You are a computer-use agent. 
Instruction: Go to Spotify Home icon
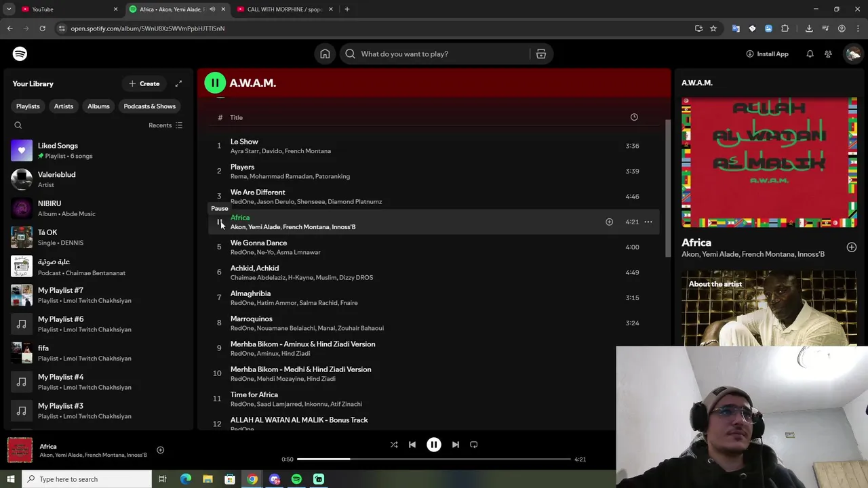click(325, 54)
